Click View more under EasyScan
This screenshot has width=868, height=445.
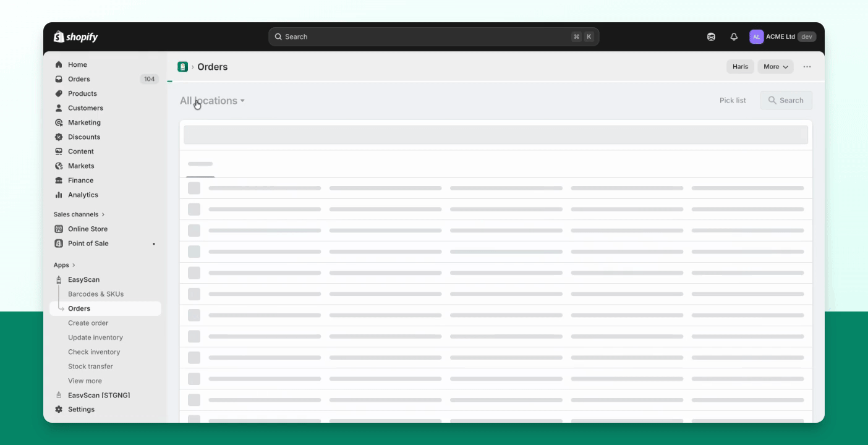click(x=85, y=381)
